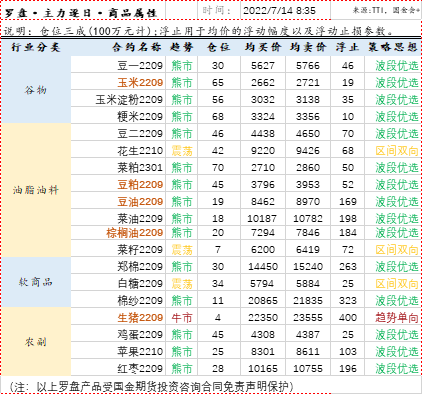
Task: Select the 仓位 column header
Action: (218, 47)
